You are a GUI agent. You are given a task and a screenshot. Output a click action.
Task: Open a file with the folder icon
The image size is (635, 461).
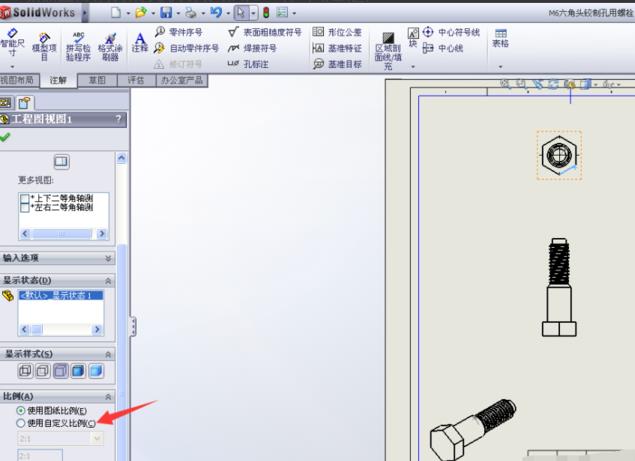(141, 13)
